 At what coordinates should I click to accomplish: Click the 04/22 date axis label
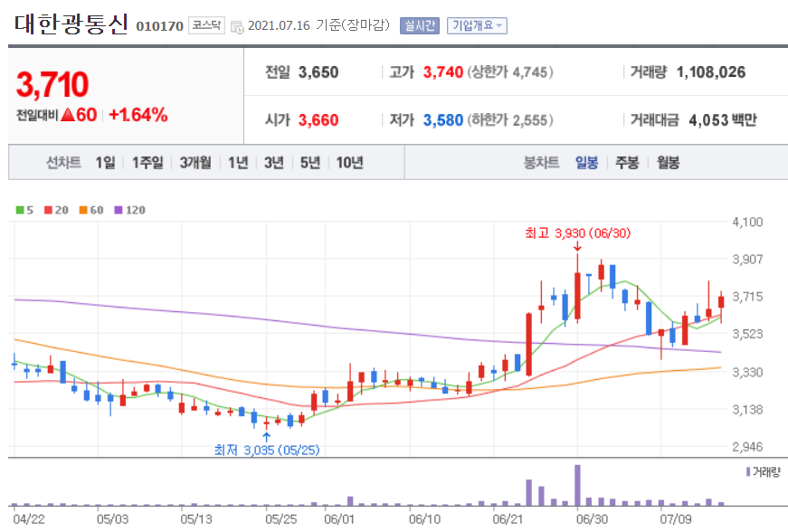(x=29, y=519)
